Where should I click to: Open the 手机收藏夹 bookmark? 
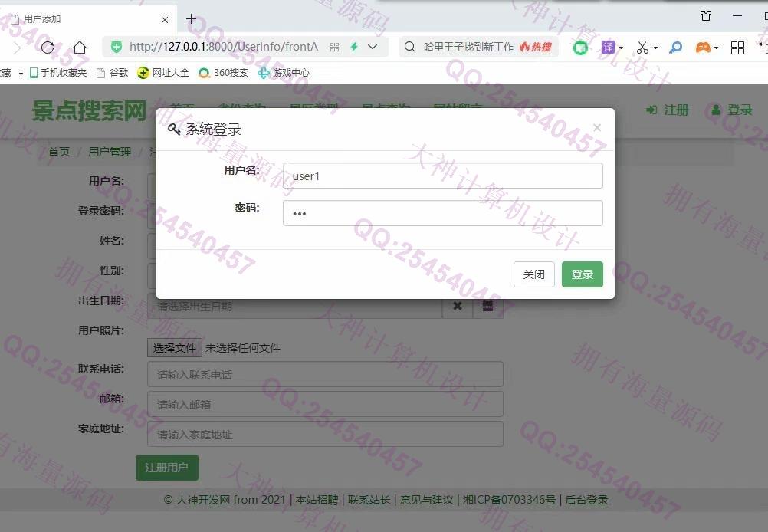click(x=58, y=73)
